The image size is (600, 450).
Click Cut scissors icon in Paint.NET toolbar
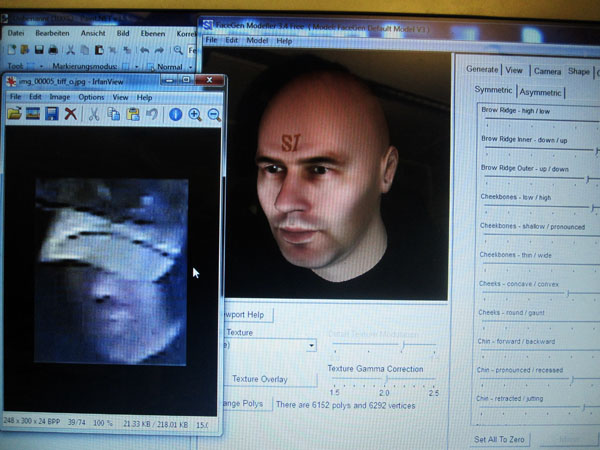point(70,50)
